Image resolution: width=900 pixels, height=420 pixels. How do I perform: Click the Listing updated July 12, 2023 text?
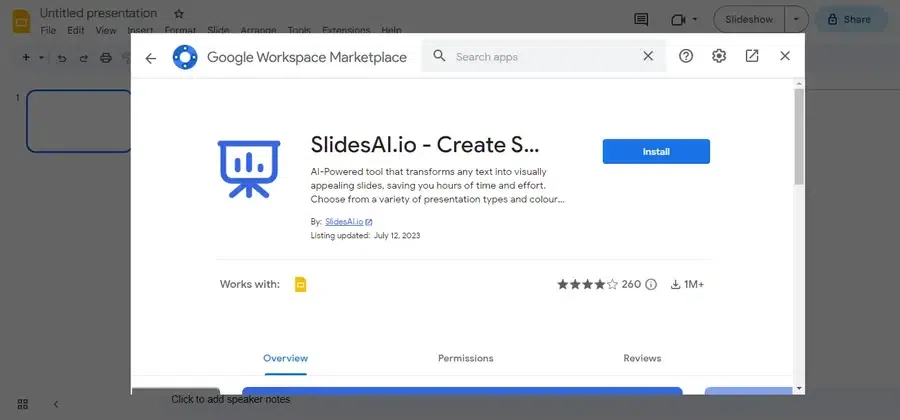pyautogui.click(x=365, y=236)
